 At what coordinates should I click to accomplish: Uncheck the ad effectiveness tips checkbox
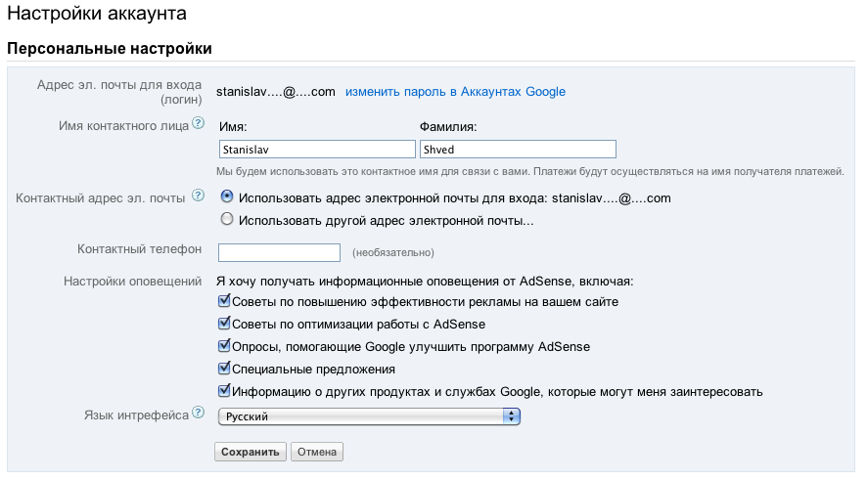[223, 302]
